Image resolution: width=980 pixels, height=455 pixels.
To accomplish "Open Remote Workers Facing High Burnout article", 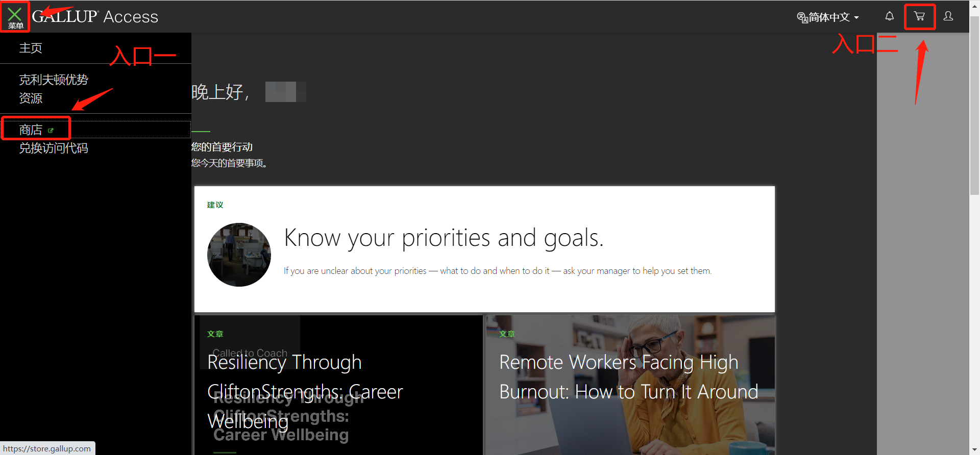I will [630, 385].
